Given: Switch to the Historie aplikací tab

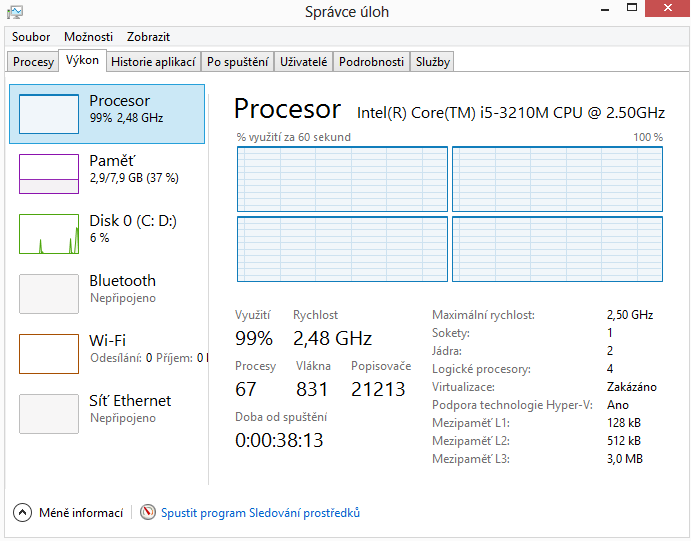Looking at the screenshot, I should 153,62.
